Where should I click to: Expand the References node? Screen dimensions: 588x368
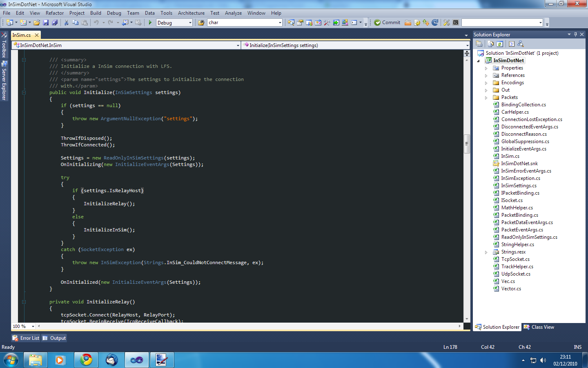486,76
